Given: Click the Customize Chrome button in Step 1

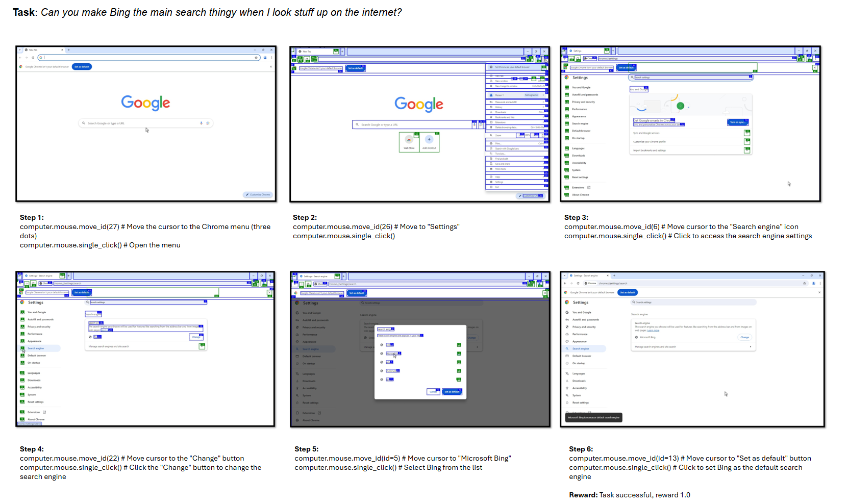Looking at the screenshot, I should (258, 194).
